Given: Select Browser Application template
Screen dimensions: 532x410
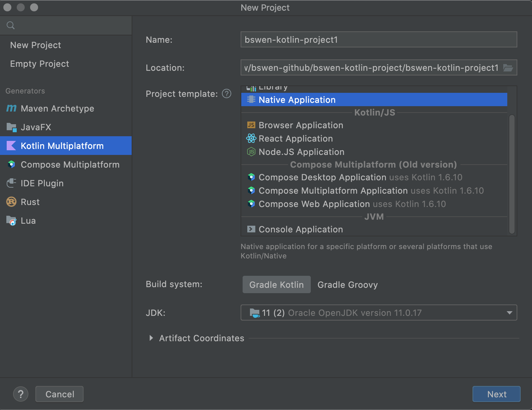Looking at the screenshot, I should tap(374, 125).
